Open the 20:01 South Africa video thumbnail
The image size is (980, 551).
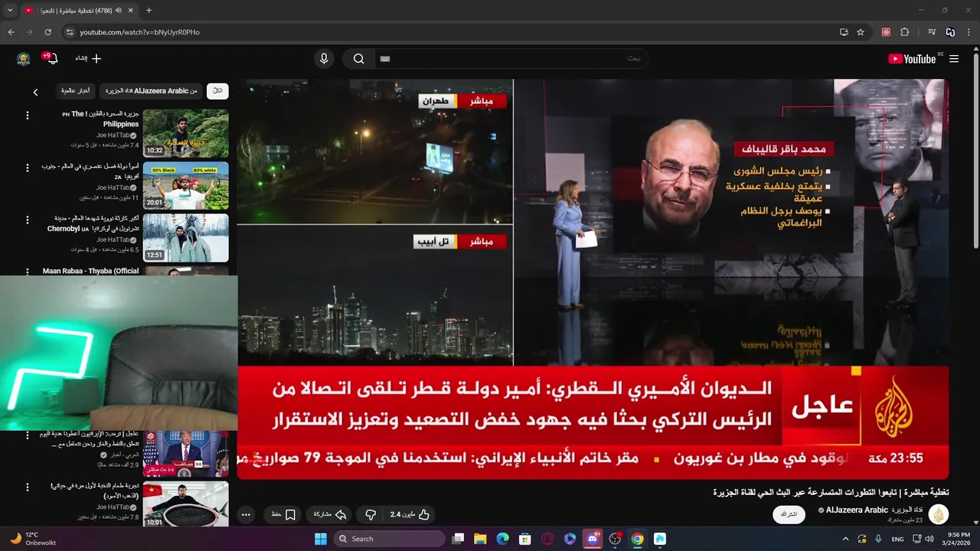pyautogui.click(x=186, y=185)
